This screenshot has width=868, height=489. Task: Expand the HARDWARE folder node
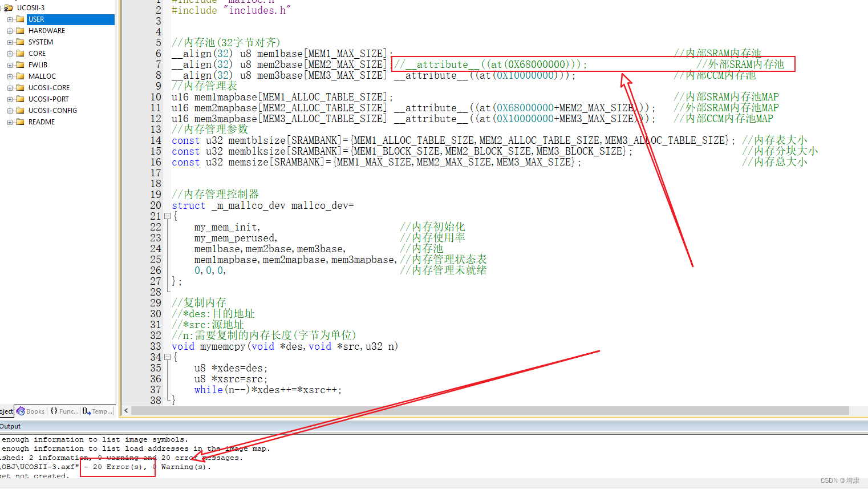(x=10, y=31)
